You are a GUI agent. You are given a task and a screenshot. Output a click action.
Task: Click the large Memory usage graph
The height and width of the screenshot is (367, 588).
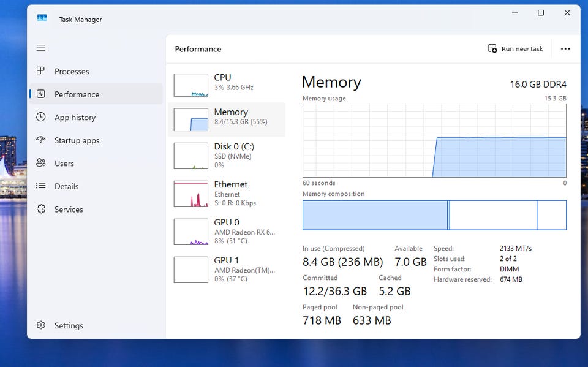(434, 140)
